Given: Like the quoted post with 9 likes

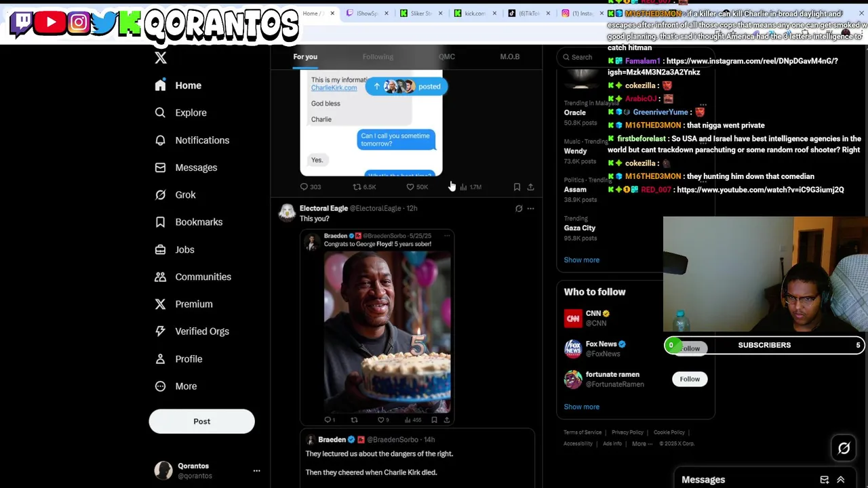Looking at the screenshot, I should point(383,420).
